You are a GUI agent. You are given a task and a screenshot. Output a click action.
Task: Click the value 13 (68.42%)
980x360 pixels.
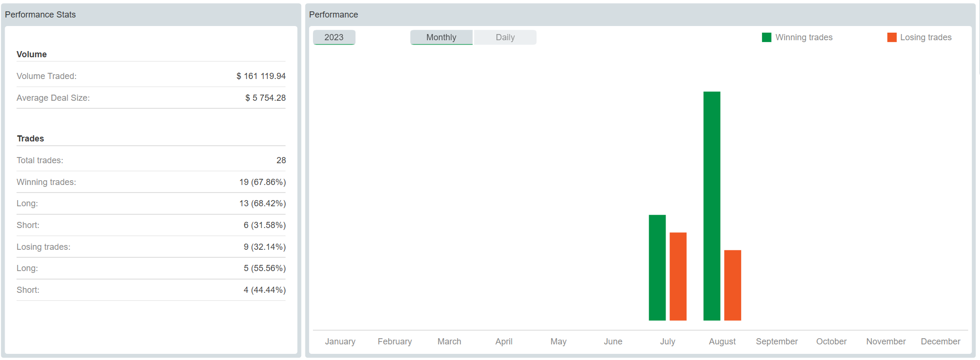coord(262,203)
